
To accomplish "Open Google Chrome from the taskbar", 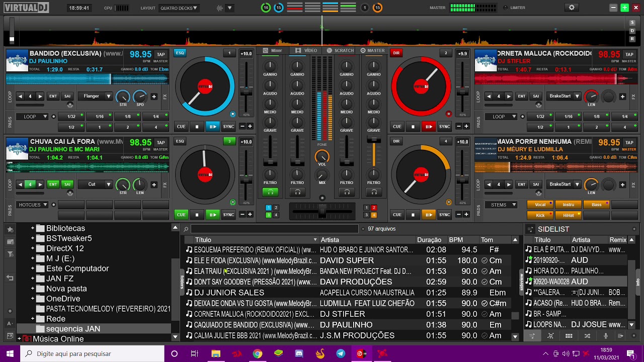I will coord(257,354).
